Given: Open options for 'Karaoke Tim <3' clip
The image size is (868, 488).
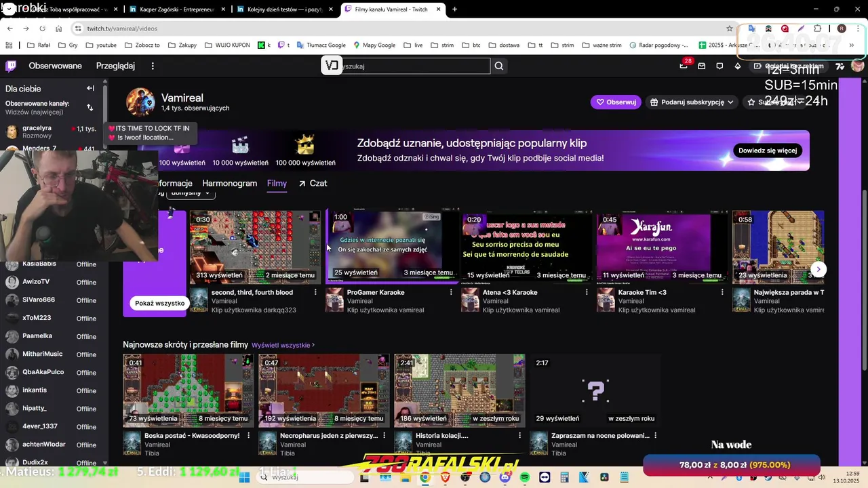Looking at the screenshot, I should point(722,292).
